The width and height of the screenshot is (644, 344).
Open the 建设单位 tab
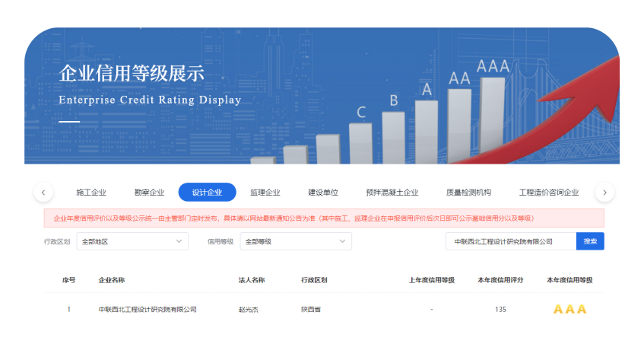[322, 193]
